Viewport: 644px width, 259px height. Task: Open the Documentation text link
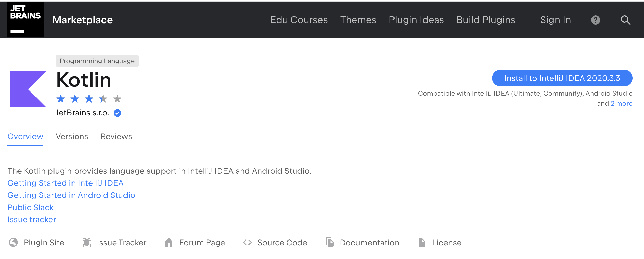(x=369, y=243)
